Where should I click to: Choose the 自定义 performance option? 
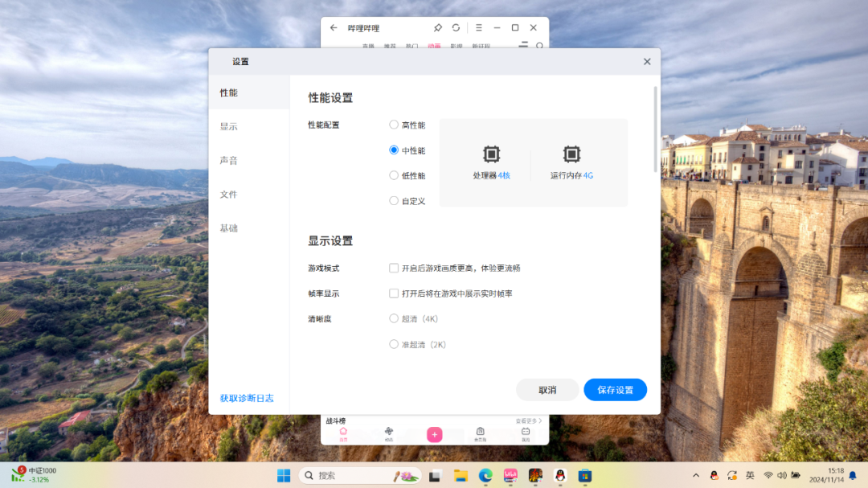pos(394,200)
